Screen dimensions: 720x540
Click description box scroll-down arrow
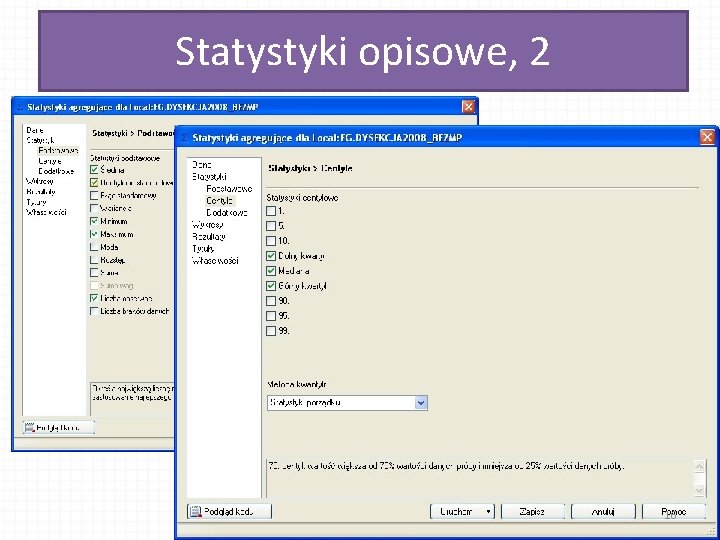699,490
